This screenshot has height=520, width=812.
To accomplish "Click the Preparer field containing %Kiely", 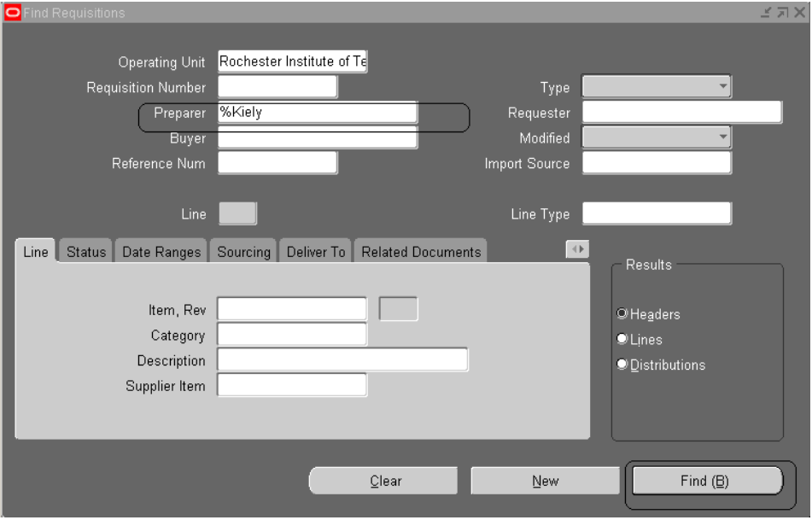I will pos(317,112).
